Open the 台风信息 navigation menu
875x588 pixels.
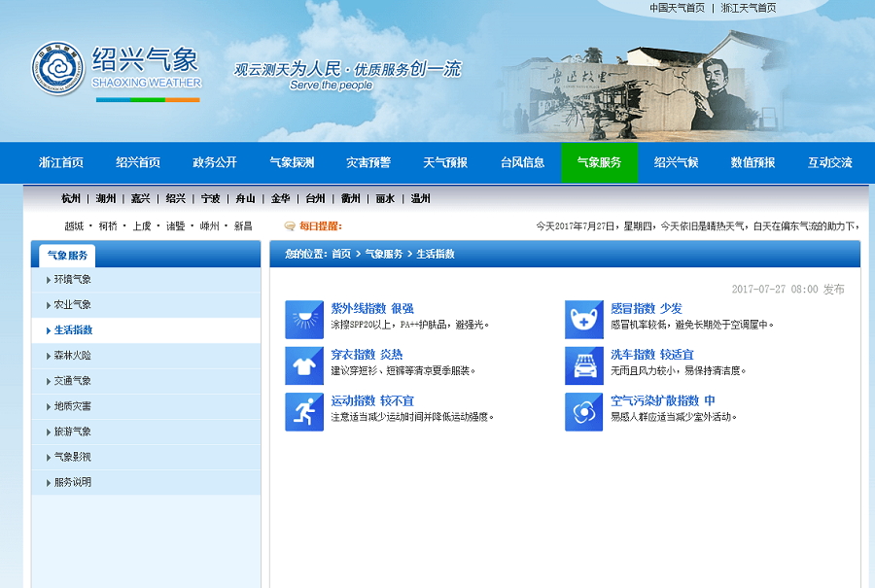[522, 162]
